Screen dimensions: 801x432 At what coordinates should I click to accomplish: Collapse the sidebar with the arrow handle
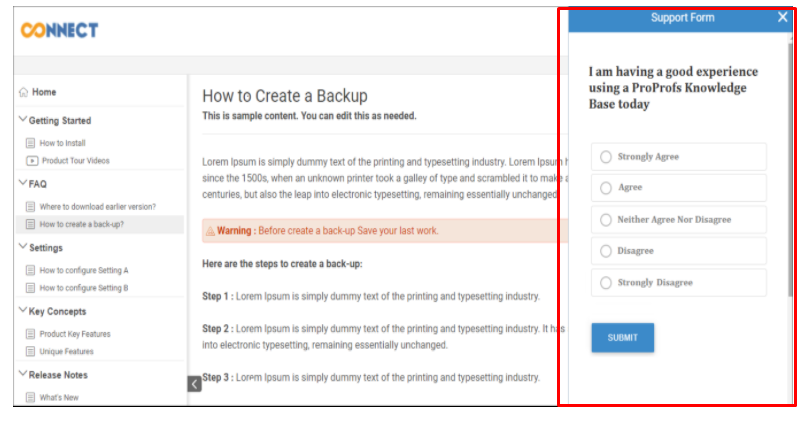[195, 384]
